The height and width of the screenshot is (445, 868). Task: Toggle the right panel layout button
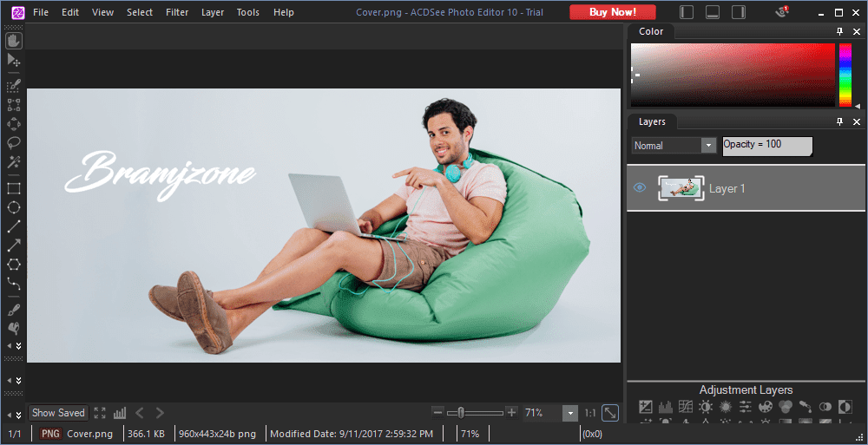[x=739, y=12]
